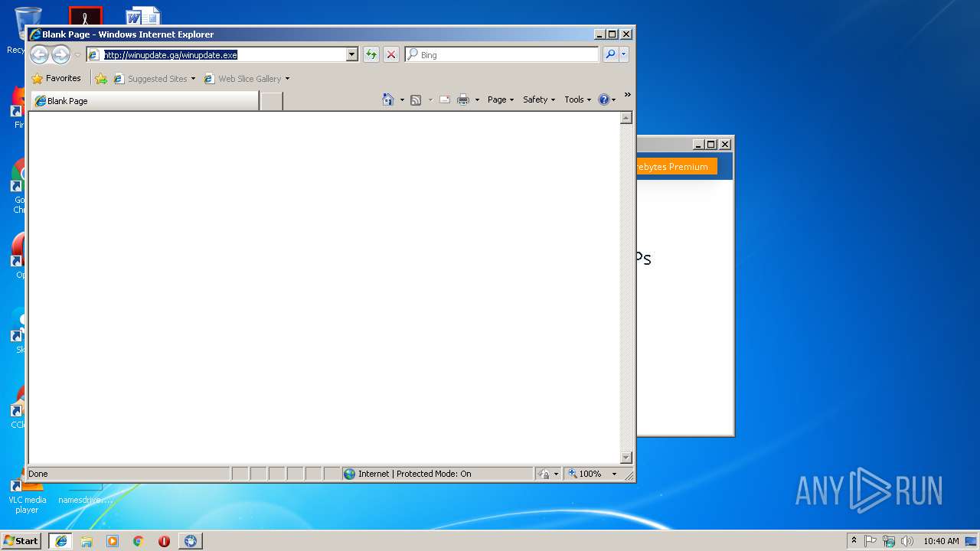Viewport: 980px width, 551px height.
Task: Open Windows Explorer folder taskbar icon
Action: click(87, 541)
